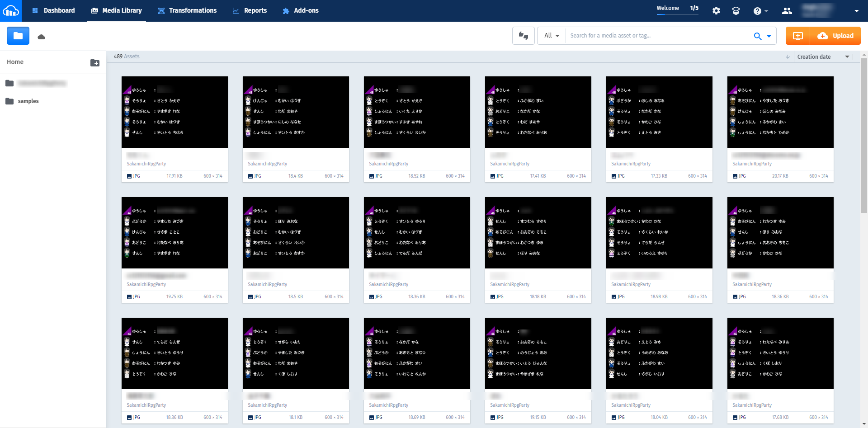Expand the account menu arrow
Screen dimensions: 868x428
[856, 11]
